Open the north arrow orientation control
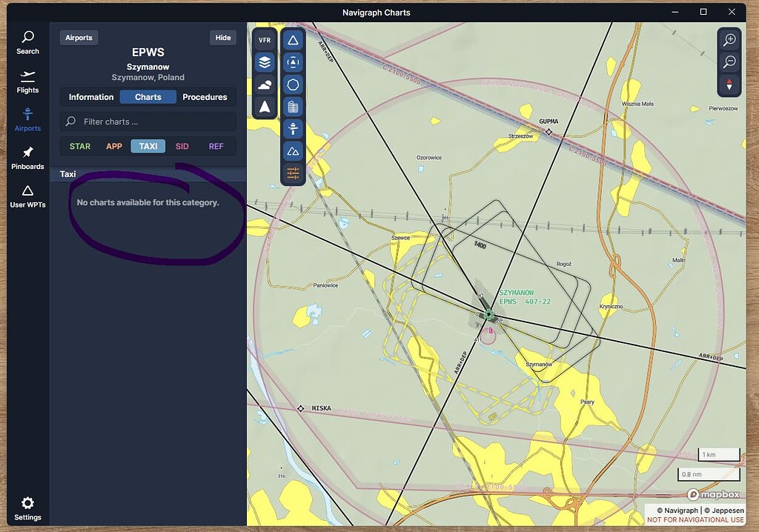 (264, 107)
